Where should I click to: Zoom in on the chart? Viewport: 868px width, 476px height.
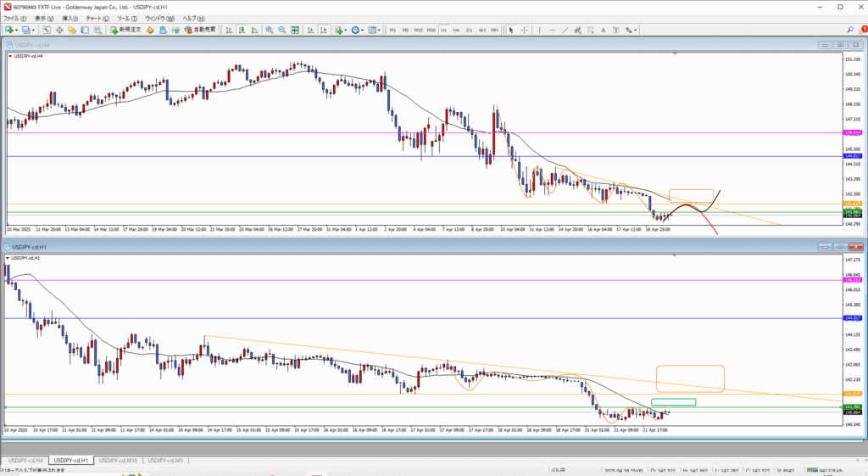coord(270,30)
